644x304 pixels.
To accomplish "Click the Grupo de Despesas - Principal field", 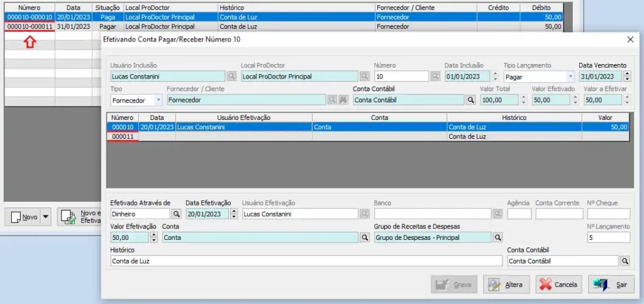I will pos(433,237).
